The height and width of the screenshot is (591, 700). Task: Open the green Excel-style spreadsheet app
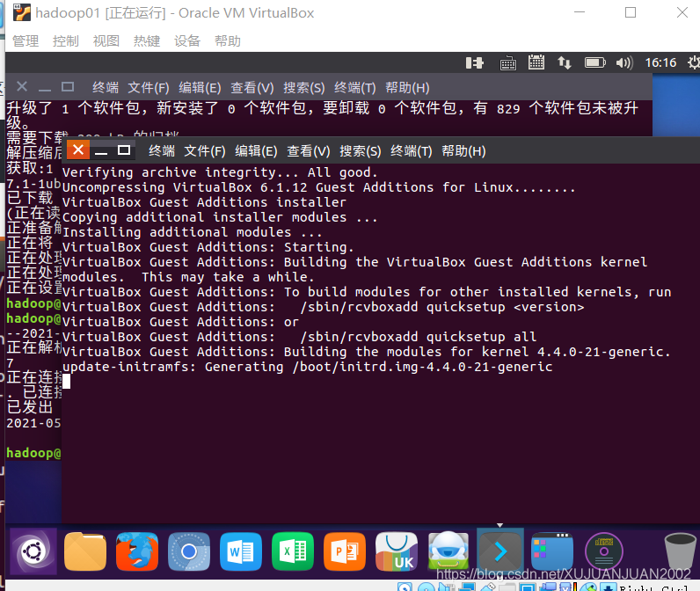click(x=293, y=551)
